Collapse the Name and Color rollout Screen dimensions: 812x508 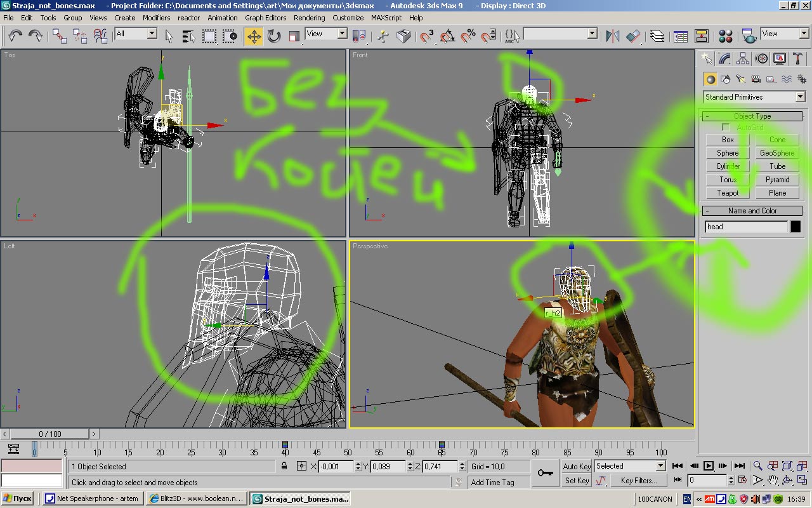tap(752, 211)
